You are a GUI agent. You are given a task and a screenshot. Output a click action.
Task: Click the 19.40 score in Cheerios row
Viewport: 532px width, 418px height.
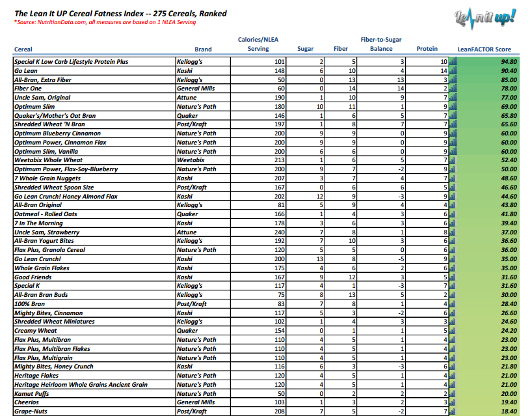[509, 402]
